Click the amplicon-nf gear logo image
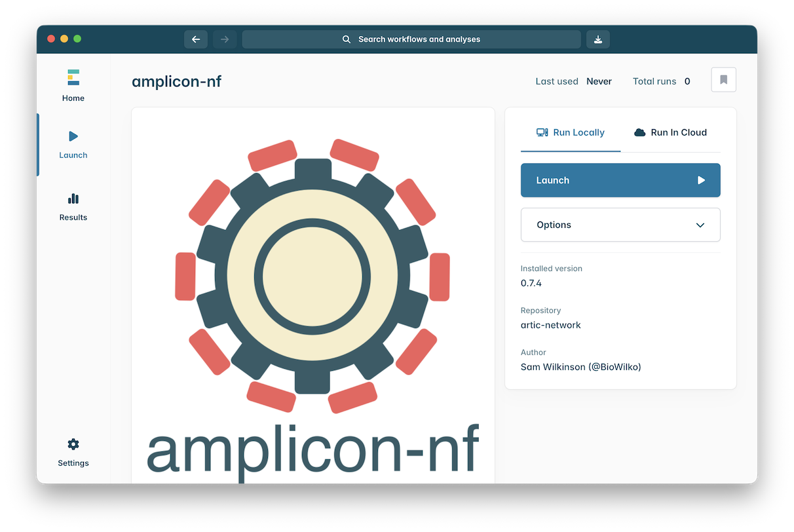Viewport: 794px width, 532px height. click(x=312, y=276)
